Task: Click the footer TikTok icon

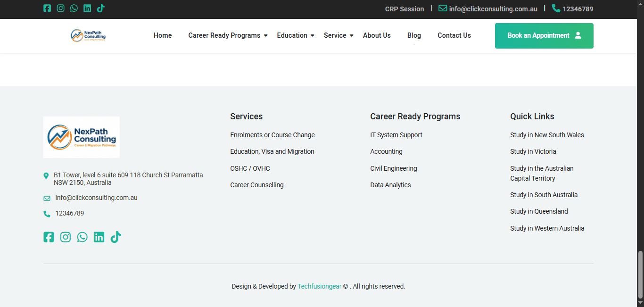Action: [116, 237]
